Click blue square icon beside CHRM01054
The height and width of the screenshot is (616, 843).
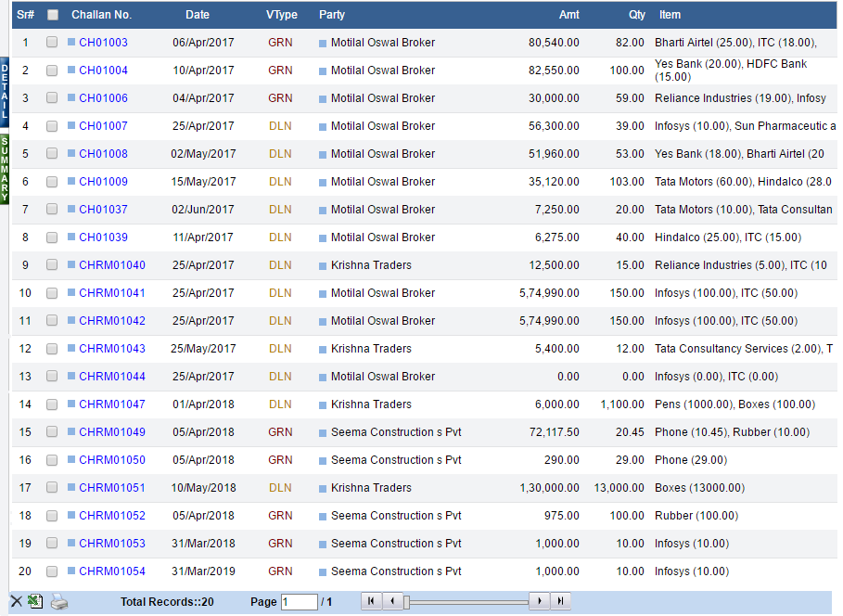coord(71,571)
